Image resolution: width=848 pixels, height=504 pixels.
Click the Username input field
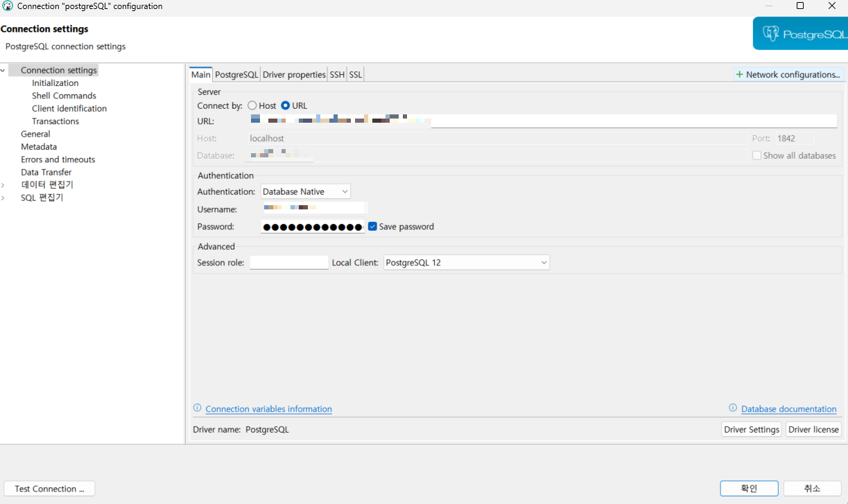click(x=313, y=209)
